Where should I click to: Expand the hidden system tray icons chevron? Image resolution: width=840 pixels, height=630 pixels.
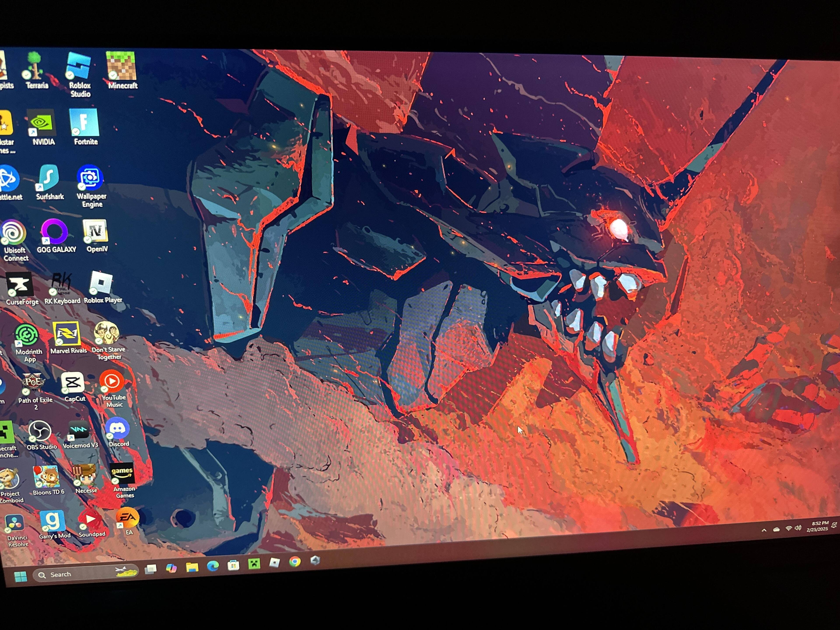[x=764, y=530]
